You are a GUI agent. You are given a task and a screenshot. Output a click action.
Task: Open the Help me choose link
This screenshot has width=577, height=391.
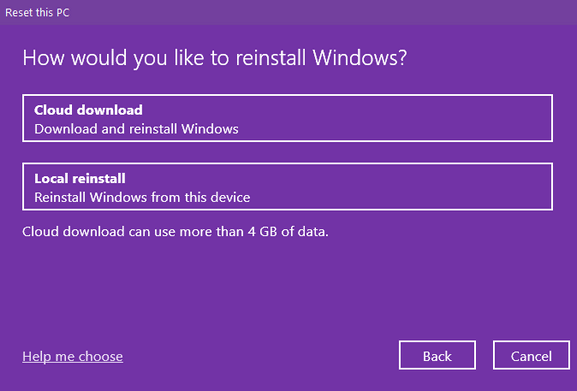tap(72, 356)
